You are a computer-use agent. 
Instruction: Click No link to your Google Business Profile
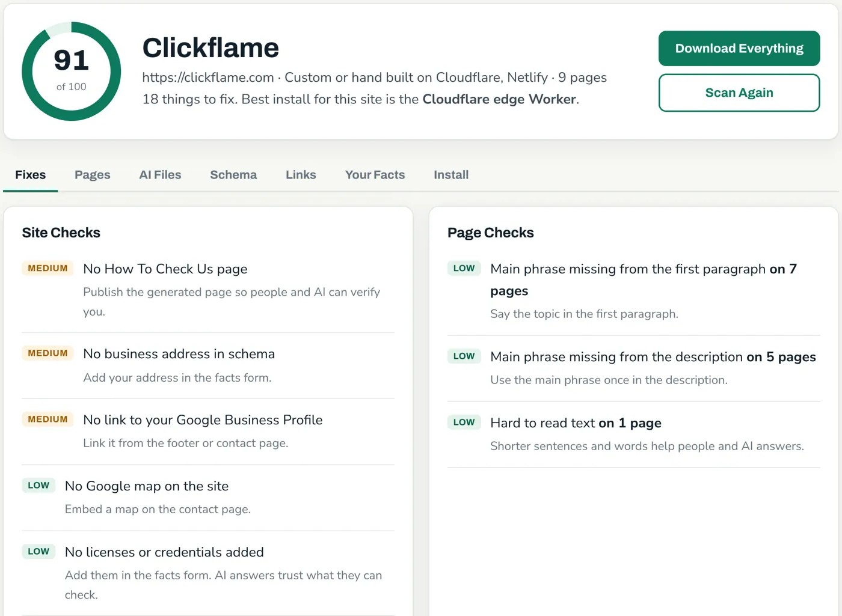203,420
